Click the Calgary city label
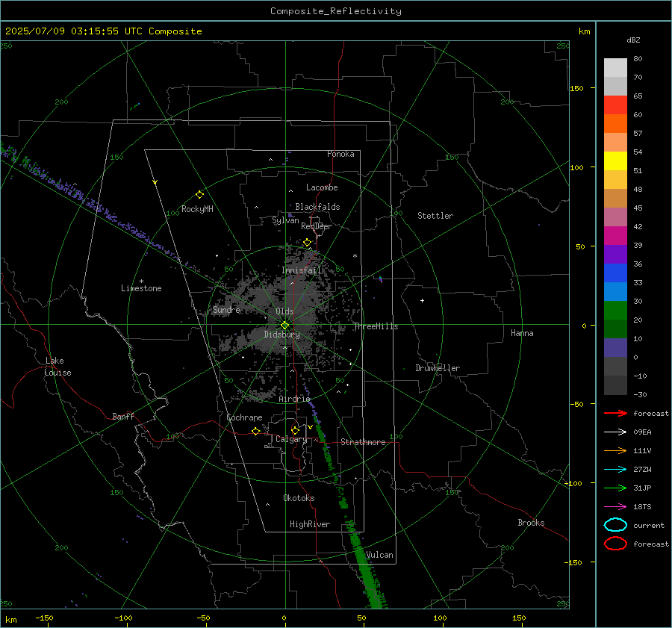 pos(291,439)
